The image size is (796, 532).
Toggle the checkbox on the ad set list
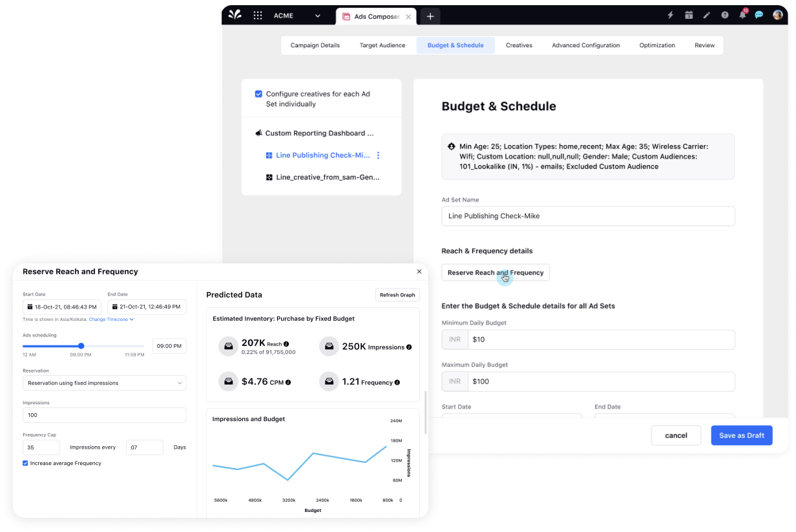coord(269,155)
